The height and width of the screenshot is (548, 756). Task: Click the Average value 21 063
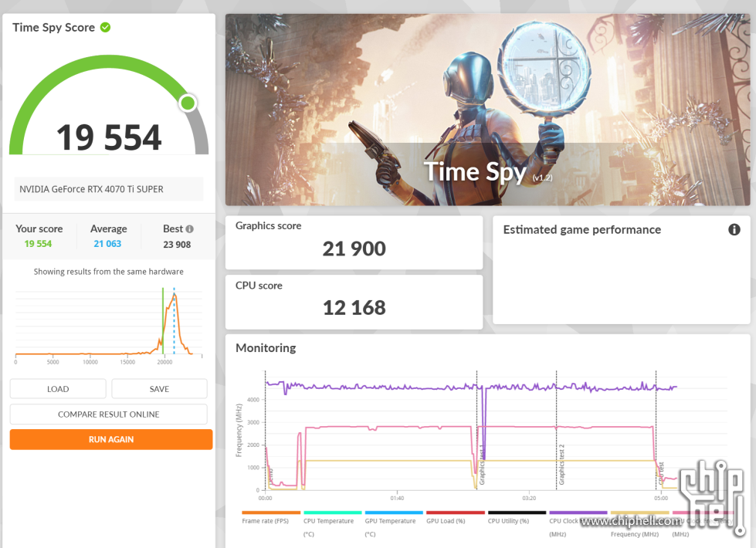[x=107, y=244]
